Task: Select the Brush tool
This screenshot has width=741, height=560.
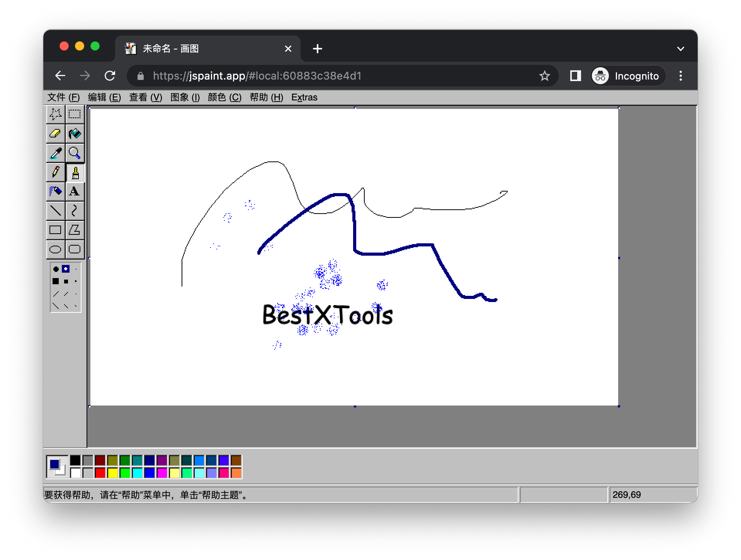Action: 75,172
